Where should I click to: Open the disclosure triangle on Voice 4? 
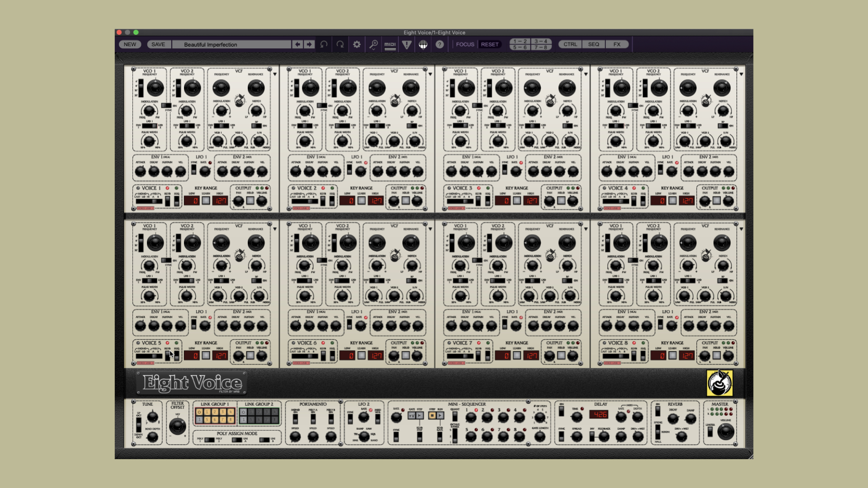click(741, 75)
